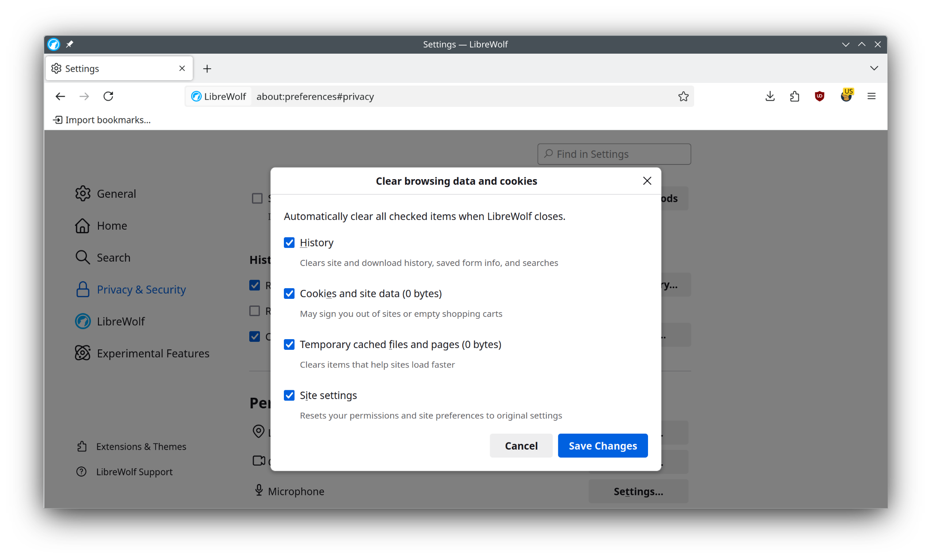Viewport: 931px width, 560px height.
Task: Click the LibreWolf identity icon in address bar
Action: coord(196,96)
